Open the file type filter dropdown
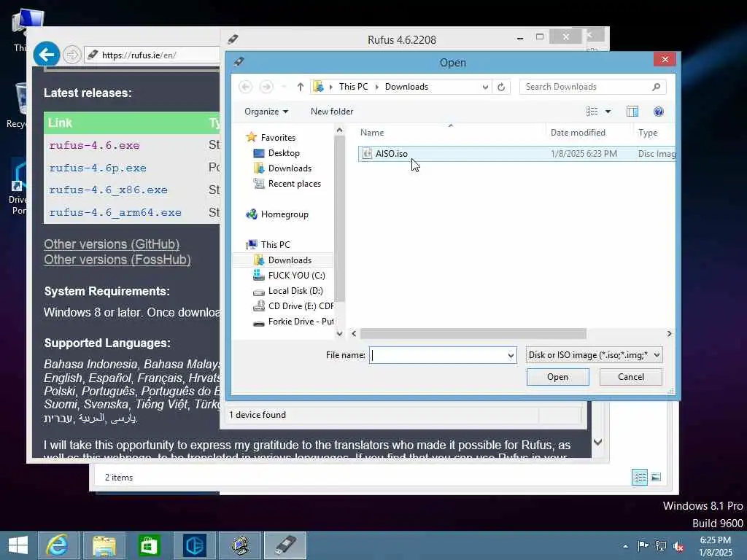The image size is (747, 560). click(x=594, y=355)
